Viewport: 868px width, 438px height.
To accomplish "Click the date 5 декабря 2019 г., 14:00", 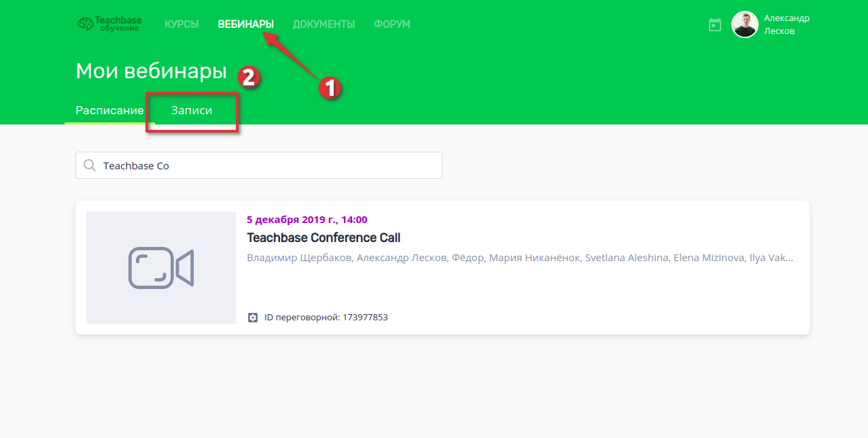I will (x=307, y=220).
